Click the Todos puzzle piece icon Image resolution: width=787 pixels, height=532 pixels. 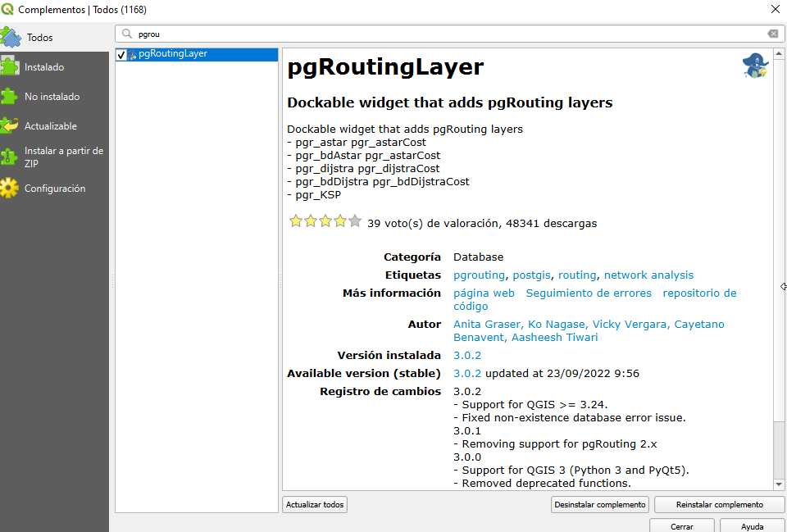[x=11, y=37]
